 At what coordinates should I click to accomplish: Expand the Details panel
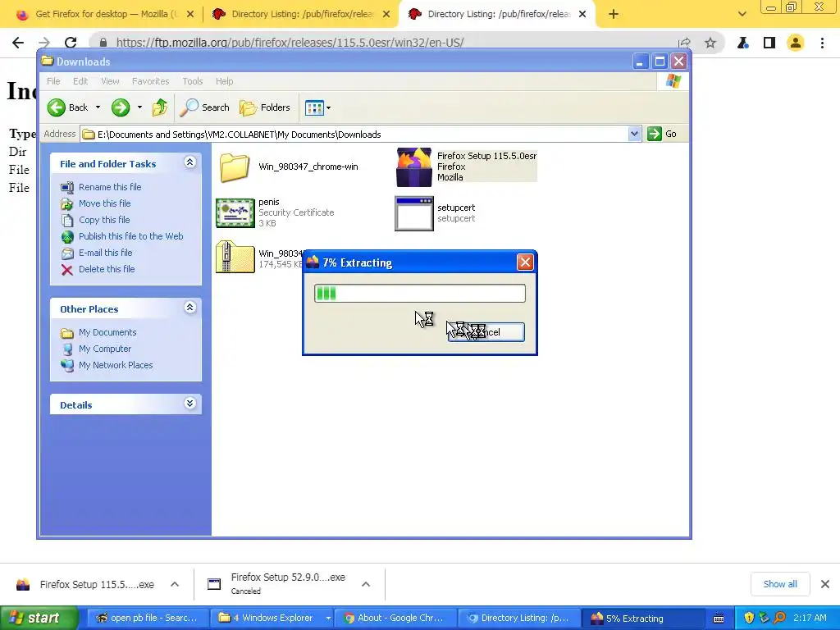pyautogui.click(x=189, y=404)
